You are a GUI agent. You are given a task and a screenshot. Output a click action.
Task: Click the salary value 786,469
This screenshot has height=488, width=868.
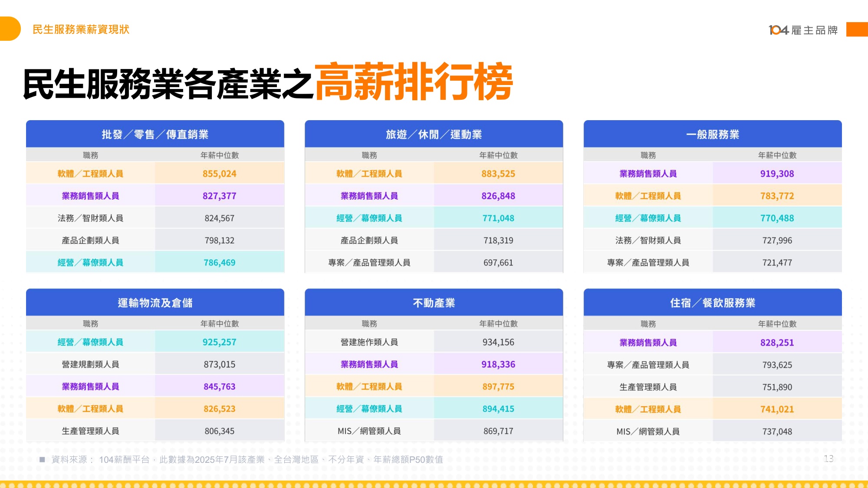point(220,262)
